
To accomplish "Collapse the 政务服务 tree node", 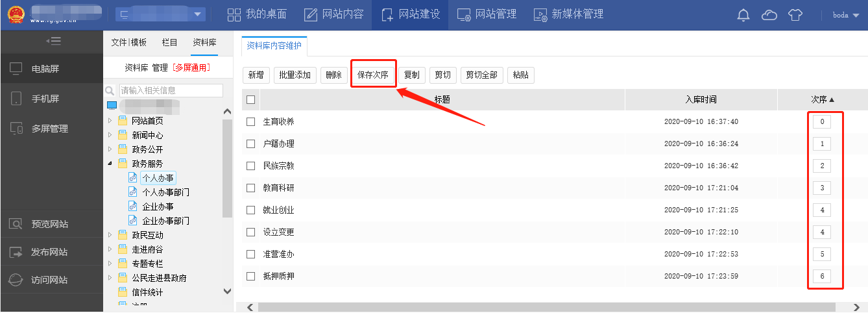I will [x=110, y=164].
